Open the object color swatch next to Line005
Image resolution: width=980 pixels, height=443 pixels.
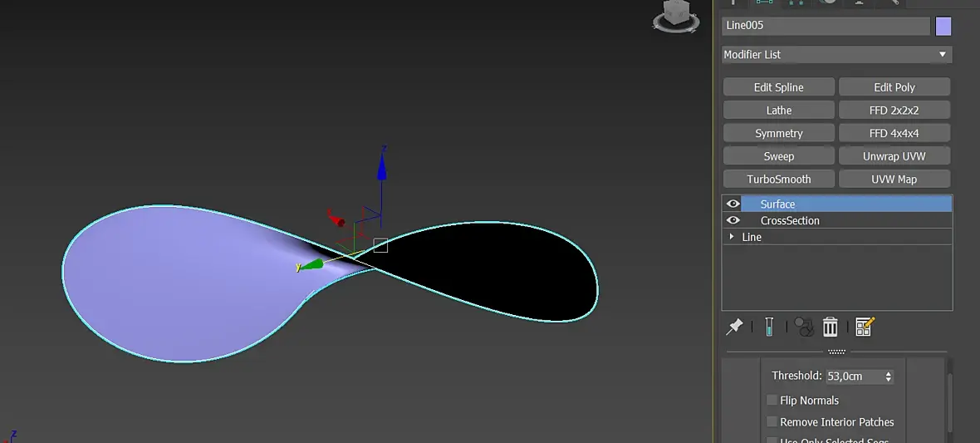943,27
